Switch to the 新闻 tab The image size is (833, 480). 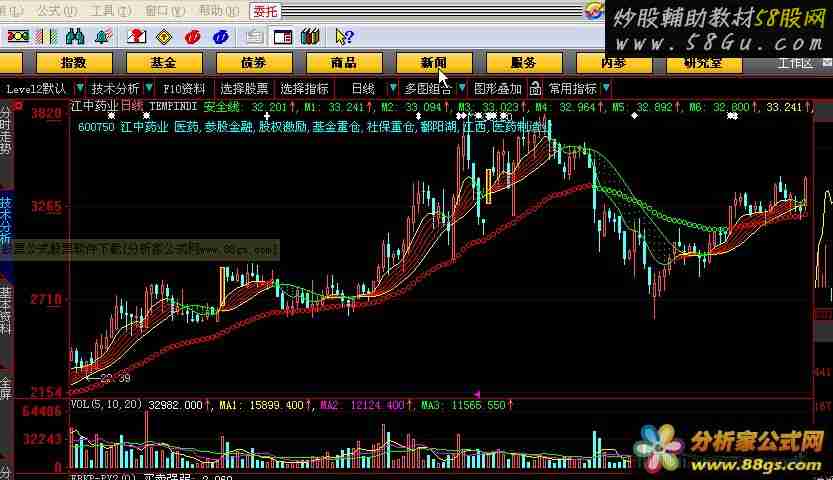point(434,63)
